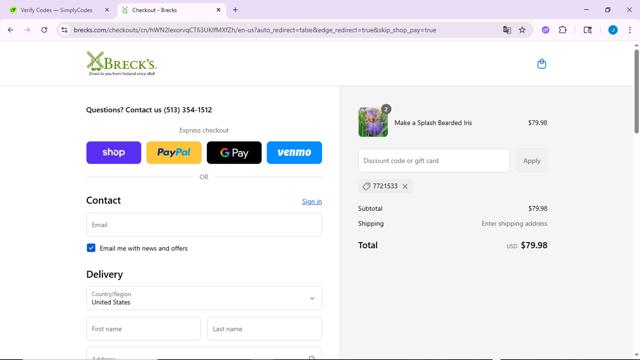The height and width of the screenshot is (360, 640).
Task: Expand the Country/Region dropdown
Action: click(x=204, y=298)
